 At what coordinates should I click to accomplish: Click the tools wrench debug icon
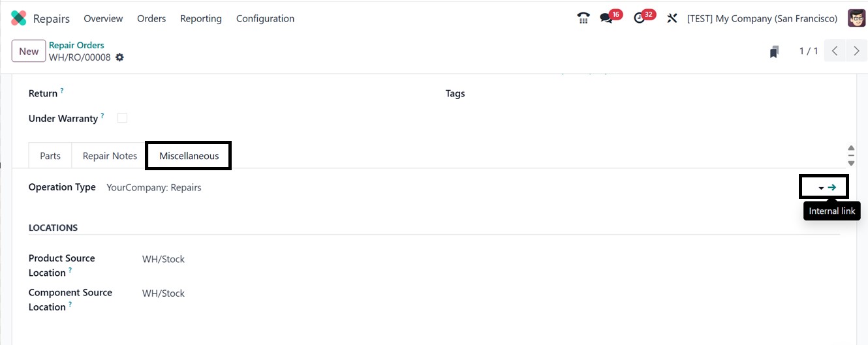point(672,18)
